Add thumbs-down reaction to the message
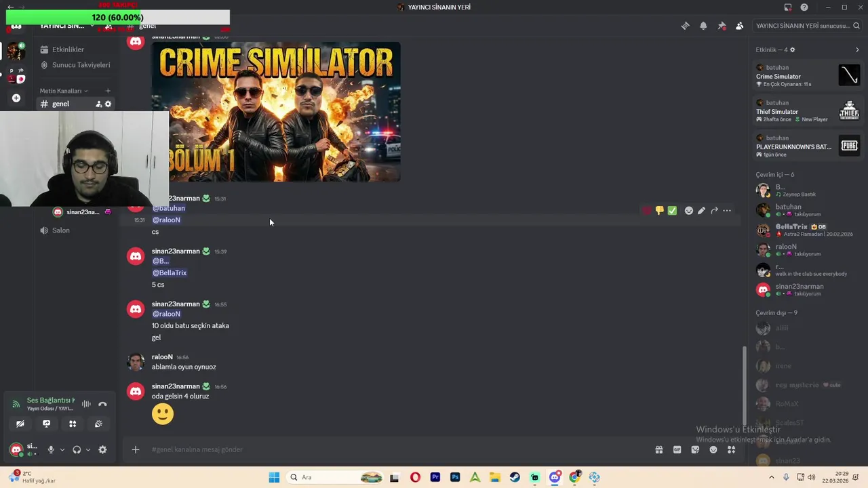868x488 pixels. [659, 211]
